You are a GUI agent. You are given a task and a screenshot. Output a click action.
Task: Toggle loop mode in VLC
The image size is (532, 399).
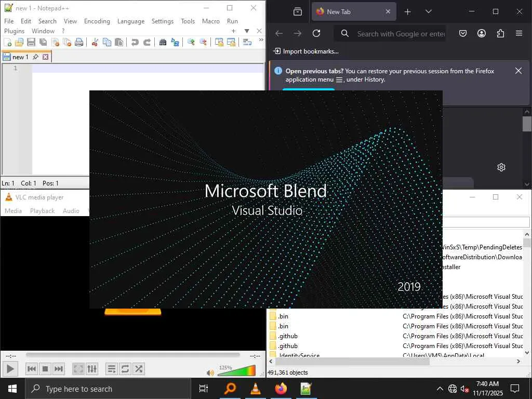125,369
